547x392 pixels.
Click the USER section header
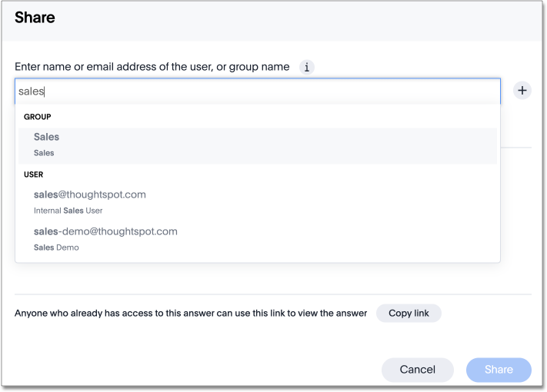(34, 174)
